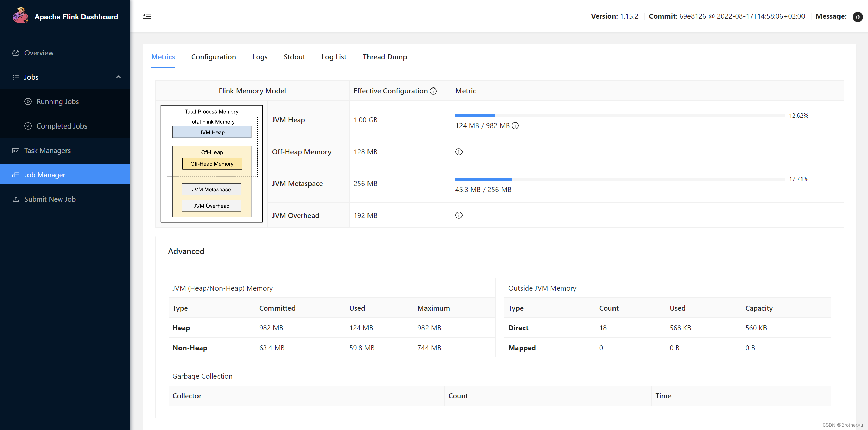Collapse the Jobs submenu chevron
This screenshot has width=868, height=430.
point(118,77)
